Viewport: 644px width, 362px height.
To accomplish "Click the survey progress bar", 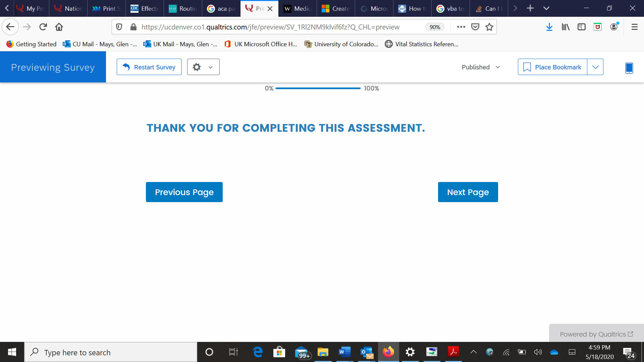I will coord(318,88).
